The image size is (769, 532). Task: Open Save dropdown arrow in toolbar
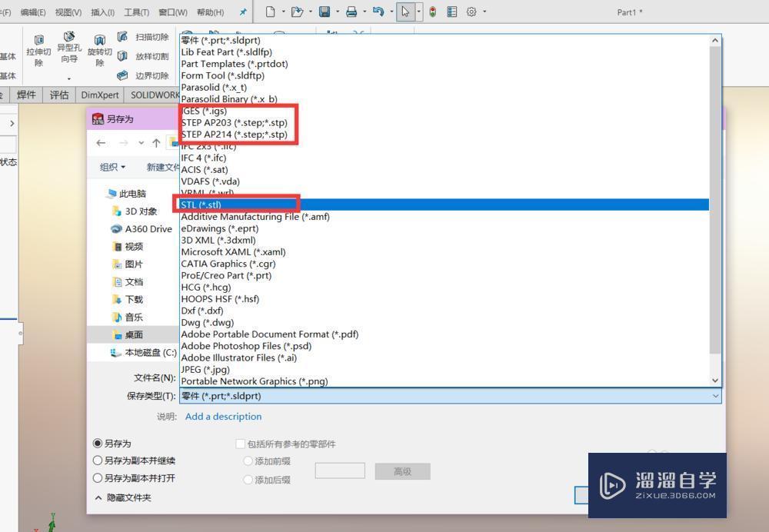click(338, 12)
